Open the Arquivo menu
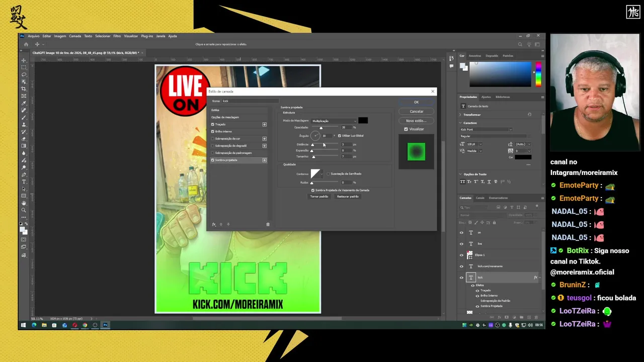The height and width of the screenshot is (362, 644). (x=34, y=36)
